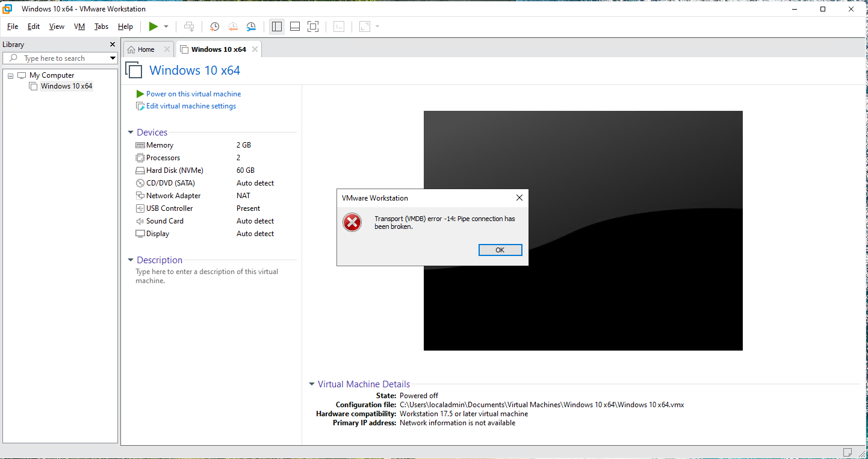
Task: Click the description text entry area
Action: pos(207,276)
